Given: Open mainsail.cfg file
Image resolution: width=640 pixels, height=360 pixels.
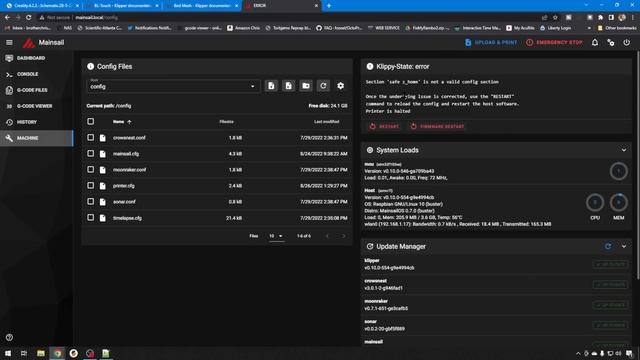Looking at the screenshot, I should click(126, 154).
